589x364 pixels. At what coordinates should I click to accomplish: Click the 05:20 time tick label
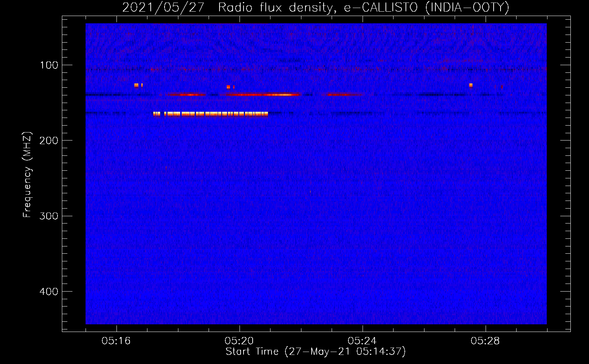239,341
